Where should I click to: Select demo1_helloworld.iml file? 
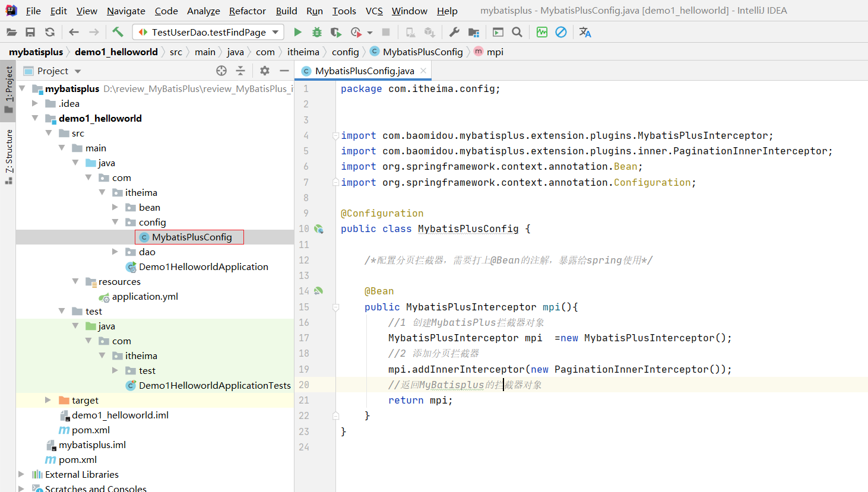click(114, 415)
